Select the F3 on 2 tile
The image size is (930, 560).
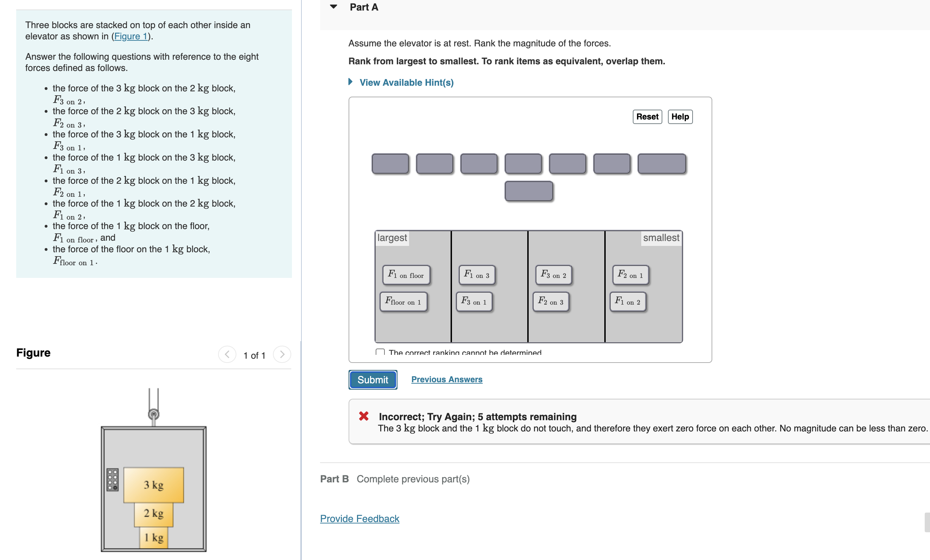coord(553,275)
